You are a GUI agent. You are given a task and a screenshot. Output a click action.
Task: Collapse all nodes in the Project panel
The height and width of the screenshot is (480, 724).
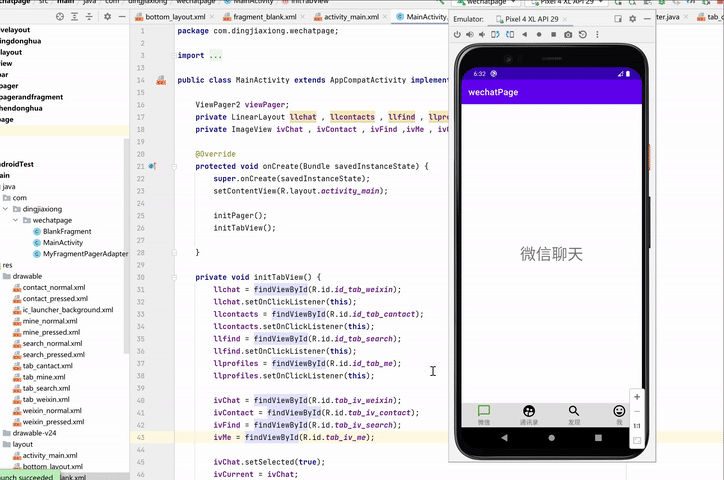[x=89, y=17]
